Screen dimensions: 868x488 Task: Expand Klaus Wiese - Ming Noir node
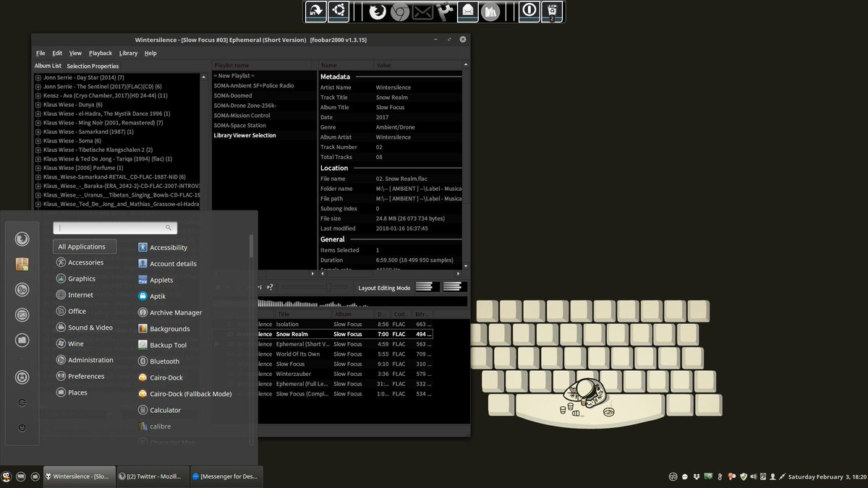[x=38, y=123]
